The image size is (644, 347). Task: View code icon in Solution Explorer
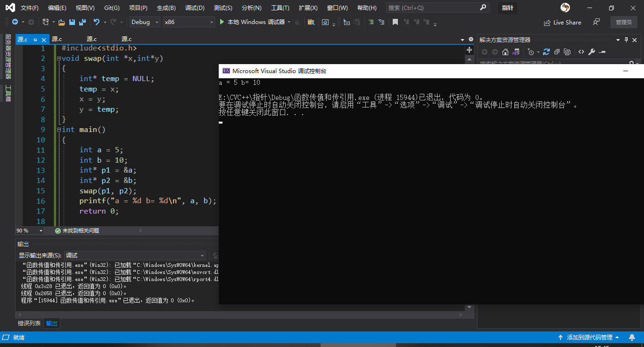(x=581, y=52)
